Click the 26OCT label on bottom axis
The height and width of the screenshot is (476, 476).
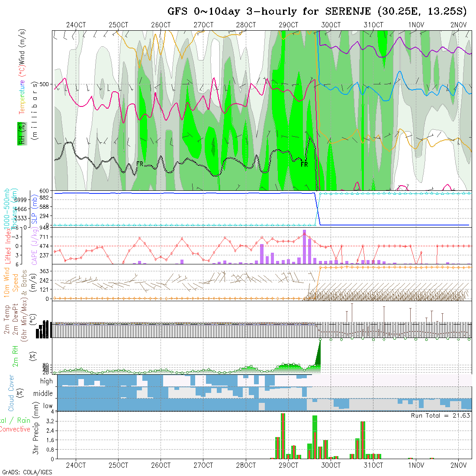coord(161,465)
